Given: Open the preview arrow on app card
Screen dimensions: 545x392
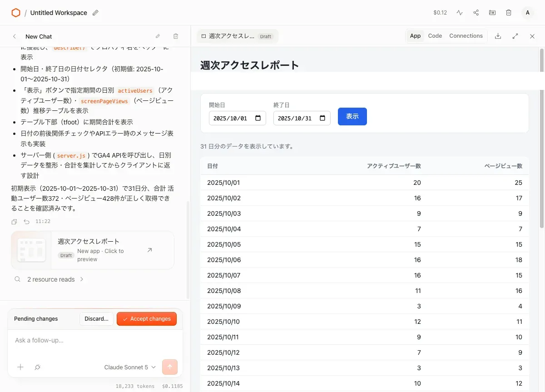Looking at the screenshot, I should click(x=149, y=250).
